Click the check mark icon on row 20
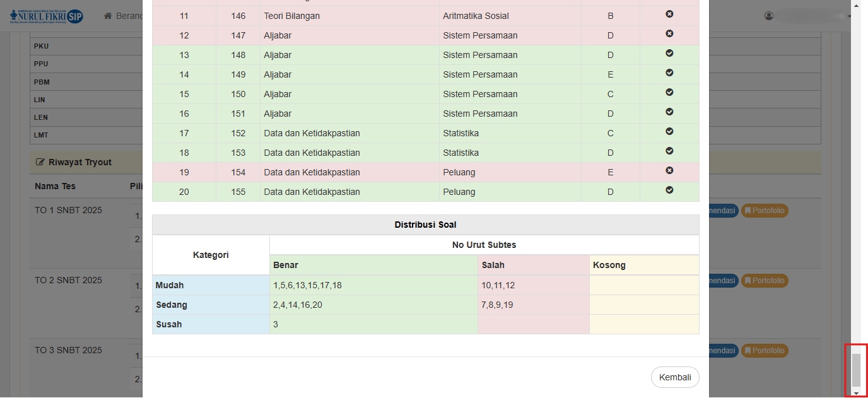This screenshot has height=398, width=868. [x=669, y=190]
